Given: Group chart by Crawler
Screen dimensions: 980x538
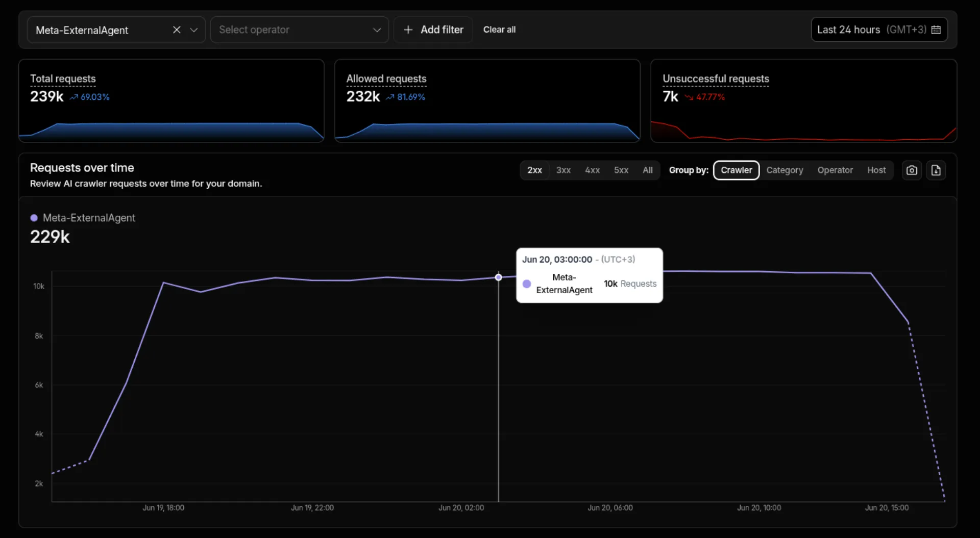Looking at the screenshot, I should (736, 170).
